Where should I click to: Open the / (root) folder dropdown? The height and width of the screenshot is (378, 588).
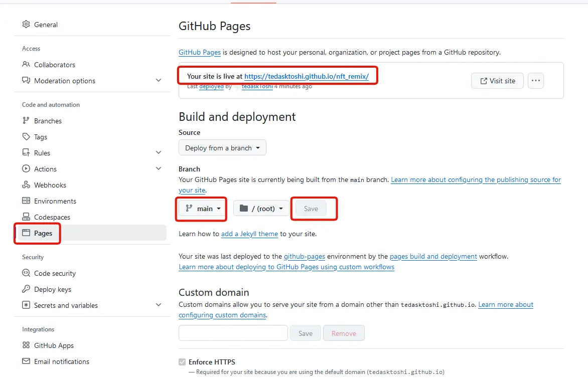[x=261, y=208]
